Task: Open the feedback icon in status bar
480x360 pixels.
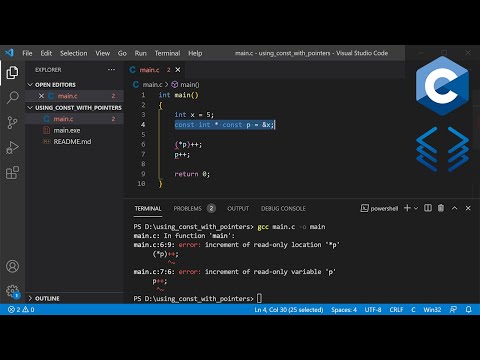Action: click(453, 310)
